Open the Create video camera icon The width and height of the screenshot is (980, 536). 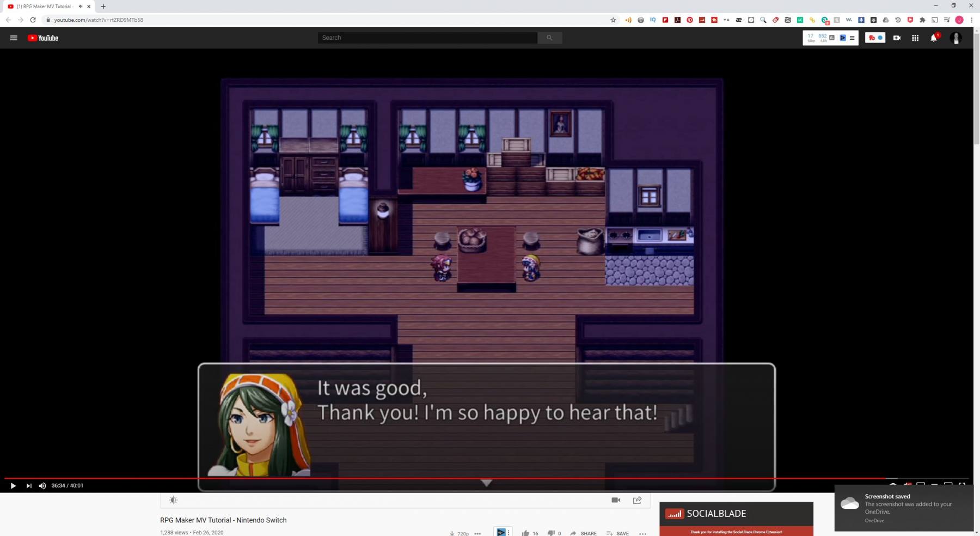tap(897, 38)
